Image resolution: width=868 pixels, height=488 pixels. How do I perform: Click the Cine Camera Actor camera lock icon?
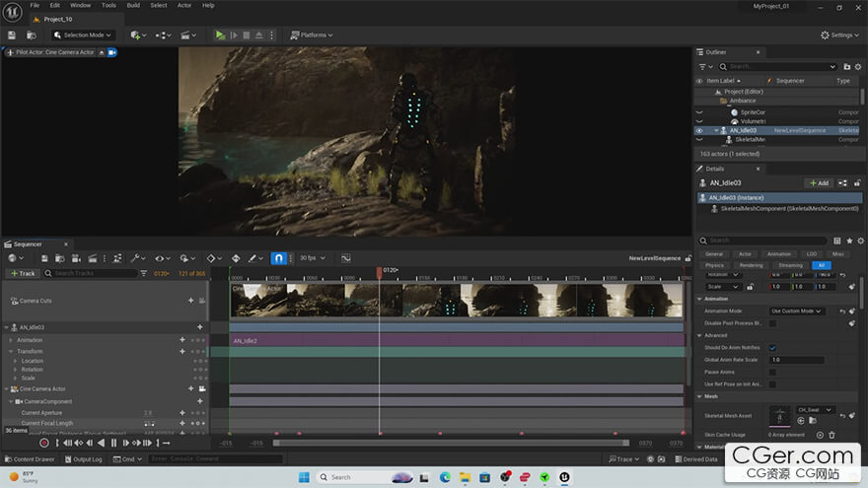point(202,389)
